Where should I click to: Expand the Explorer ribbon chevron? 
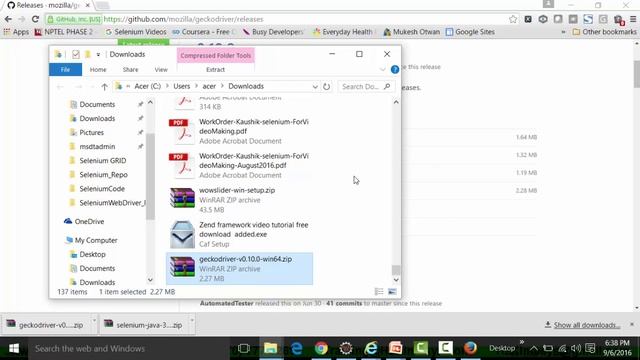[x=382, y=70]
